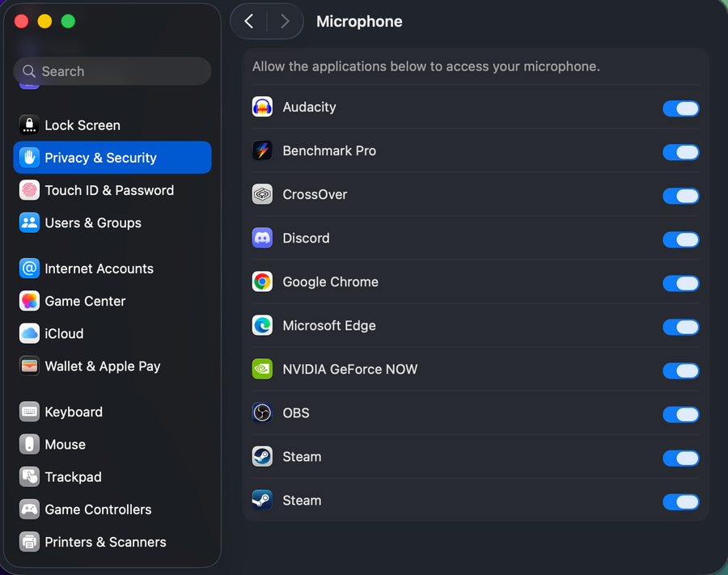This screenshot has width=728, height=575.
Task: Click the Internet Accounts @ icon
Action: click(x=29, y=268)
